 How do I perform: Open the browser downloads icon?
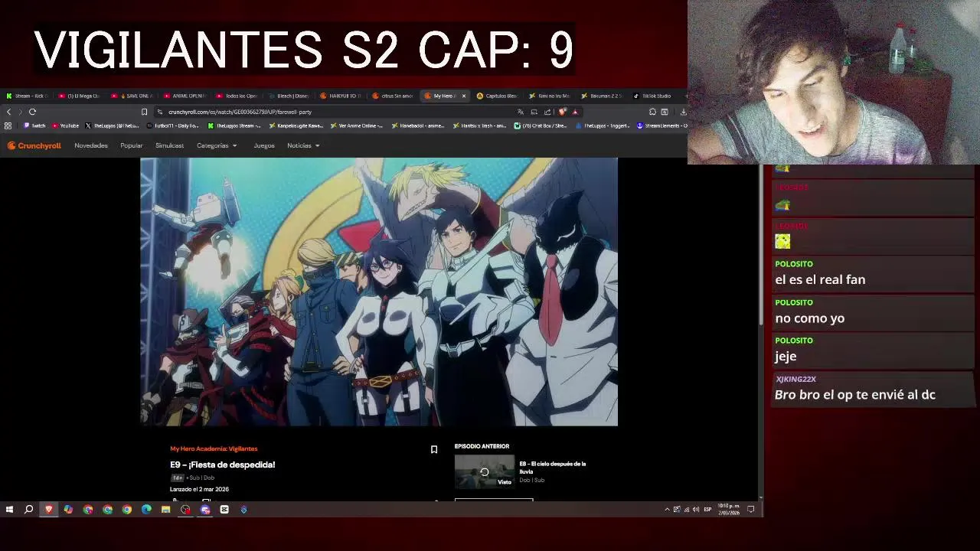[683, 112]
